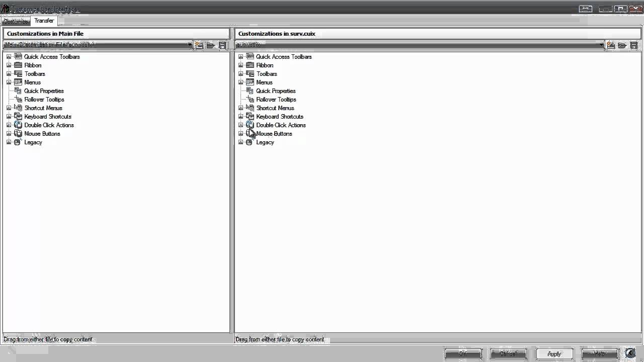644x362 pixels.
Task: Select Quick Properties label in Main File
Action: pos(44,91)
